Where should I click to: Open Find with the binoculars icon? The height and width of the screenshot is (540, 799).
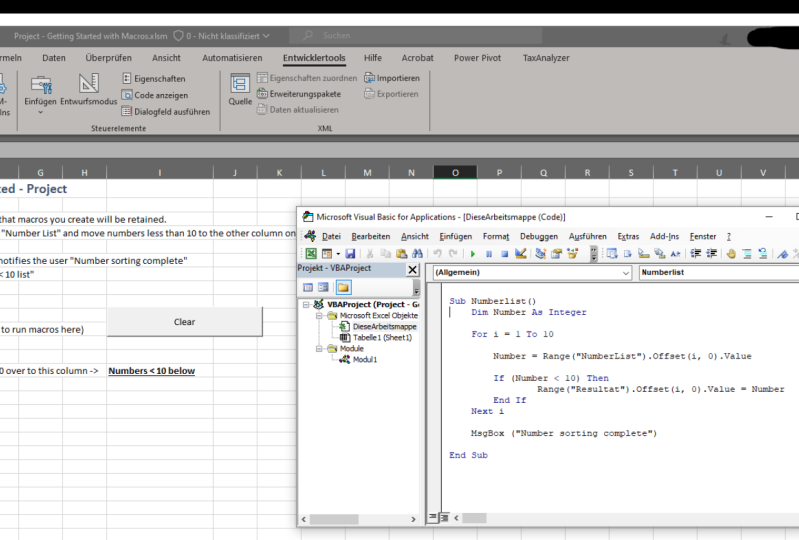[417, 253]
